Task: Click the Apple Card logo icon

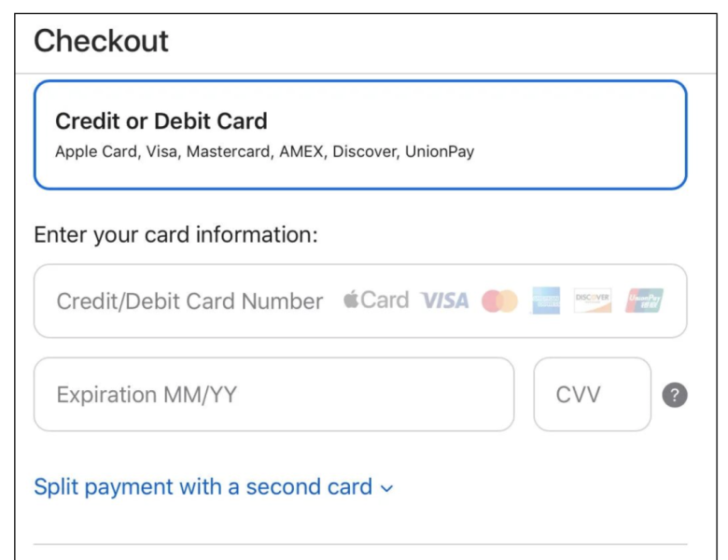Action: 376,300
